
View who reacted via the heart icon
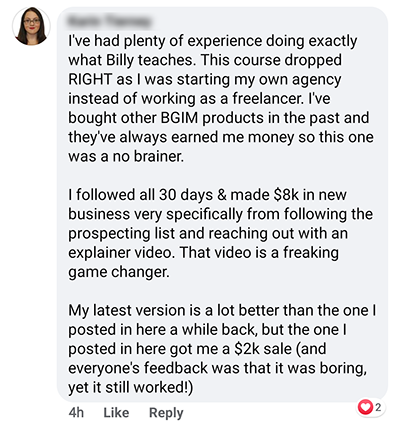(x=365, y=407)
